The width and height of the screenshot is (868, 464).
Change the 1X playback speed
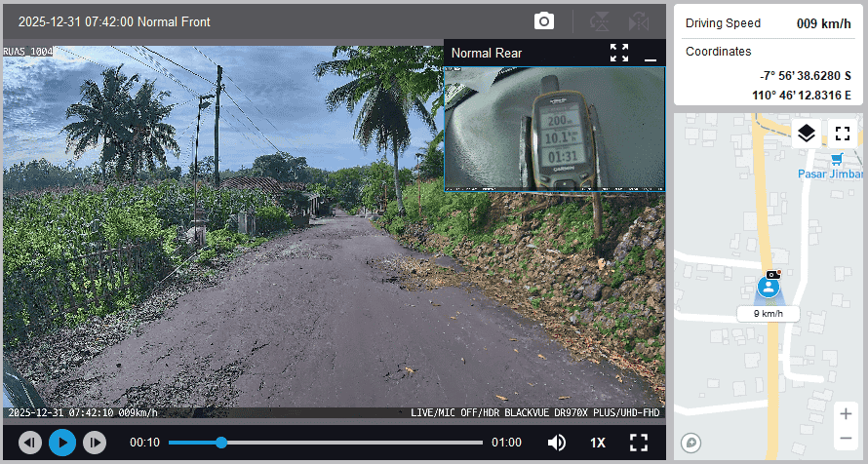click(597, 443)
